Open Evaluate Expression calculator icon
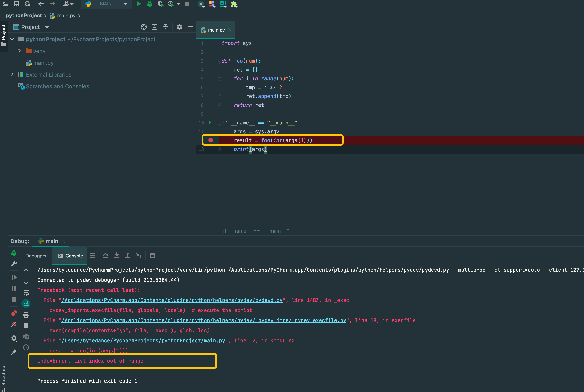Image resolution: width=584 pixels, height=392 pixels. [153, 256]
